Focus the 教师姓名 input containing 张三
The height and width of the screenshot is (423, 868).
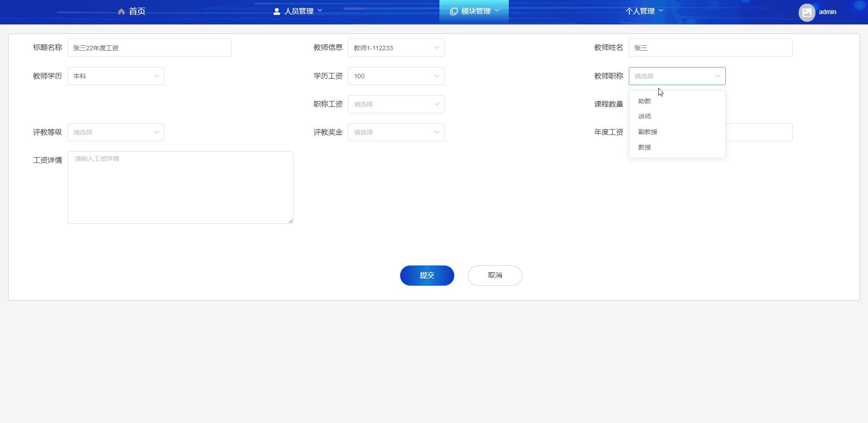[x=711, y=48]
